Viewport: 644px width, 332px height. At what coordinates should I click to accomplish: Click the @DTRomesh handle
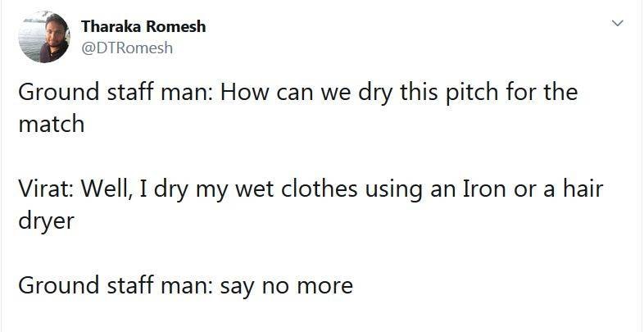pos(127,48)
